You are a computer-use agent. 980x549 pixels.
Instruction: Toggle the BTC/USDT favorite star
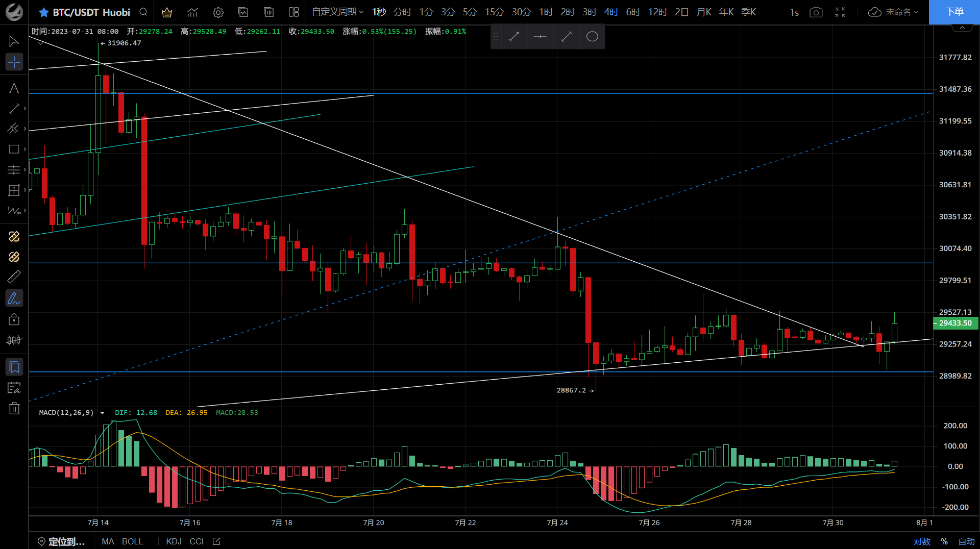tap(44, 12)
